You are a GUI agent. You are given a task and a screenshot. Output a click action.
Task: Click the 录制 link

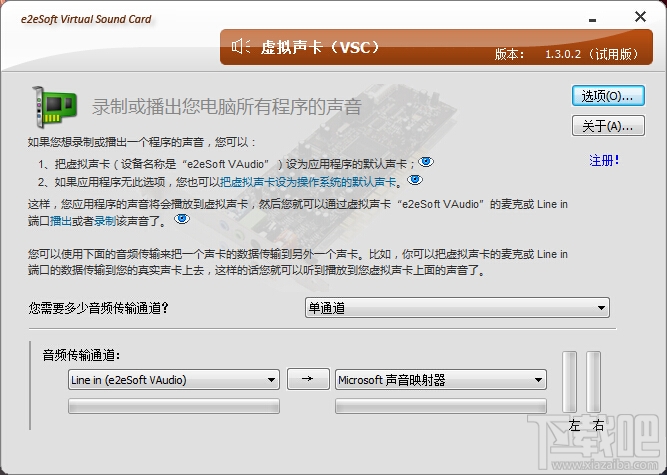pyautogui.click(x=105, y=221)
